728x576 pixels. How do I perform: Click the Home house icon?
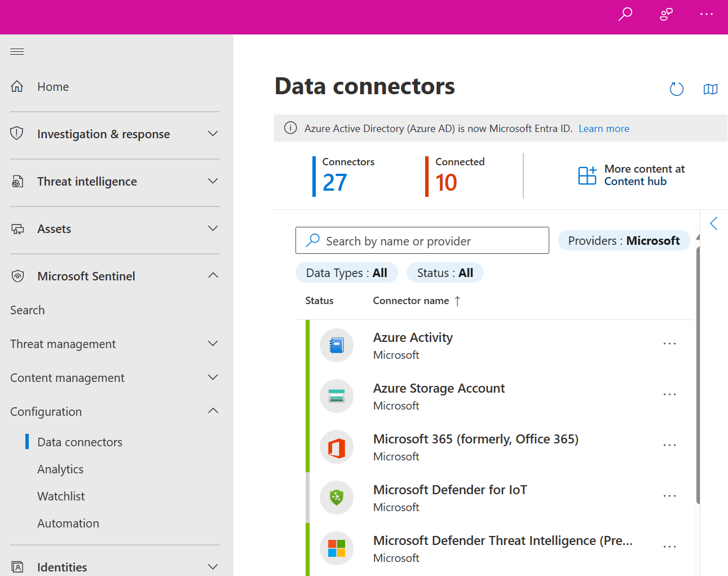point(17,86)
